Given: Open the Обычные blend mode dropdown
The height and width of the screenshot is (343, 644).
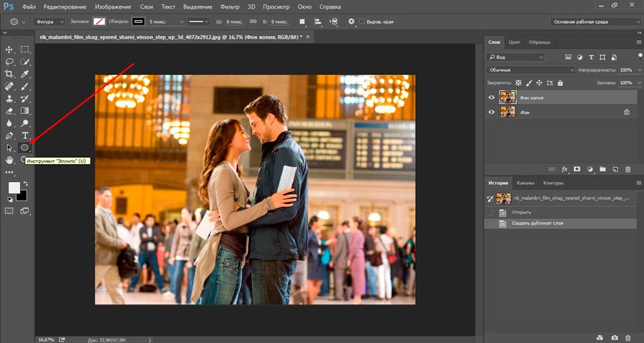Looking at the screenshot, I should 531,70.
